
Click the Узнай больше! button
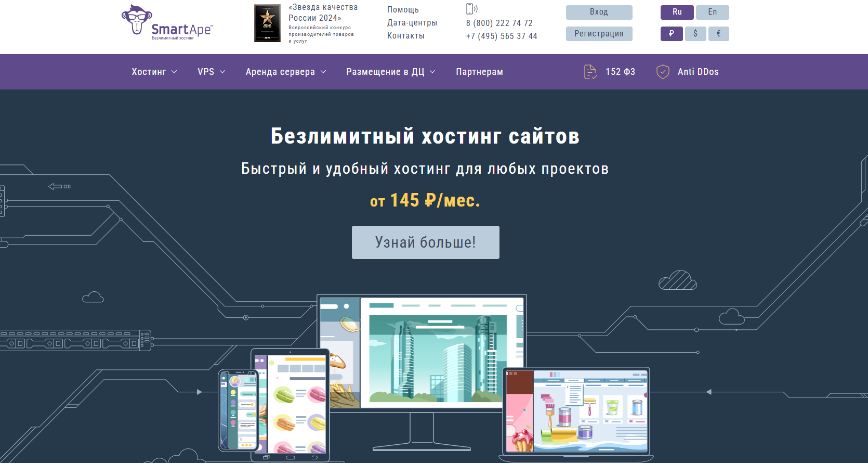[425, 242]
